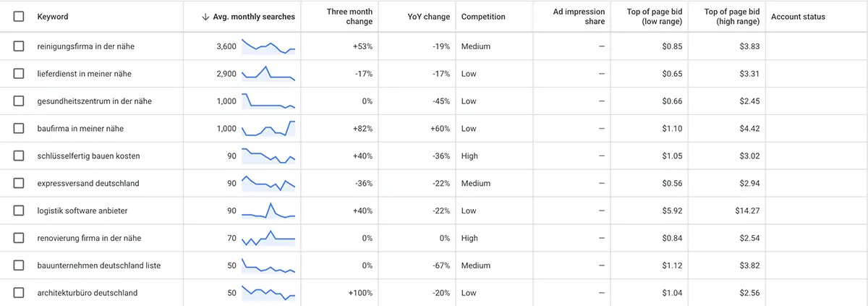
Task: Click the sort arrow beside Avg. monthly searches
Action: click(206, 17)
